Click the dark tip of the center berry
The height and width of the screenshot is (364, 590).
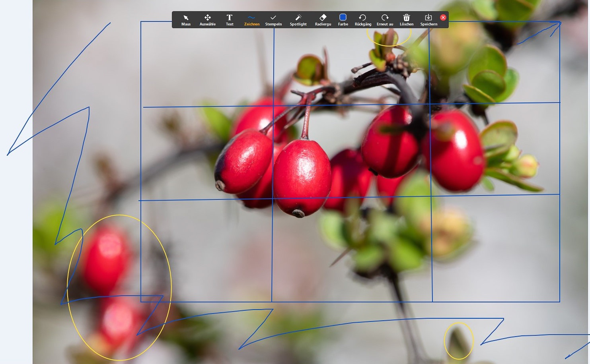(298, 213)
